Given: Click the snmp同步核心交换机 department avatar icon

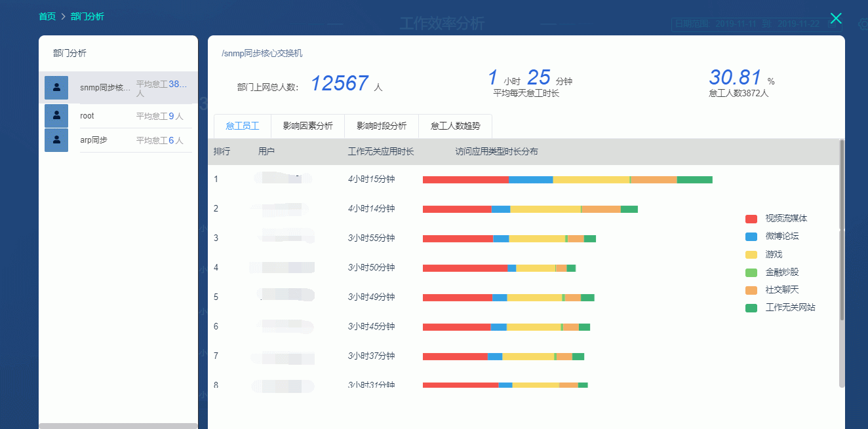Looking at the screenshot, I should click(x=56, y=87).
